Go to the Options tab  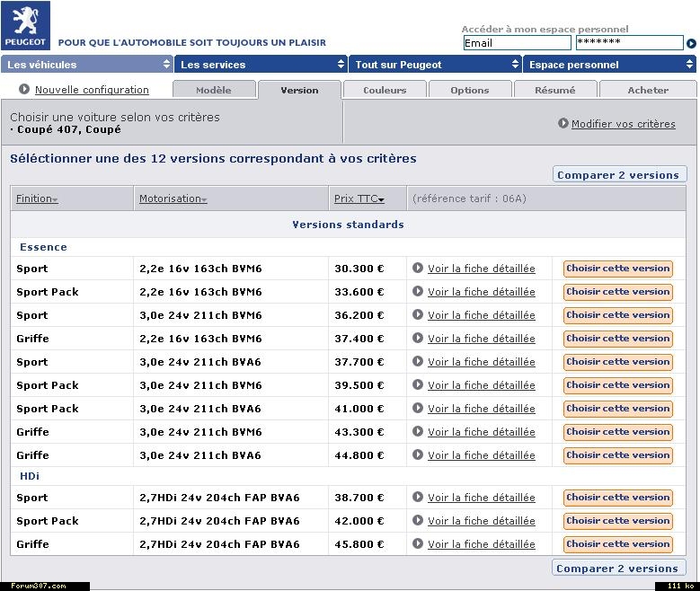469,90
